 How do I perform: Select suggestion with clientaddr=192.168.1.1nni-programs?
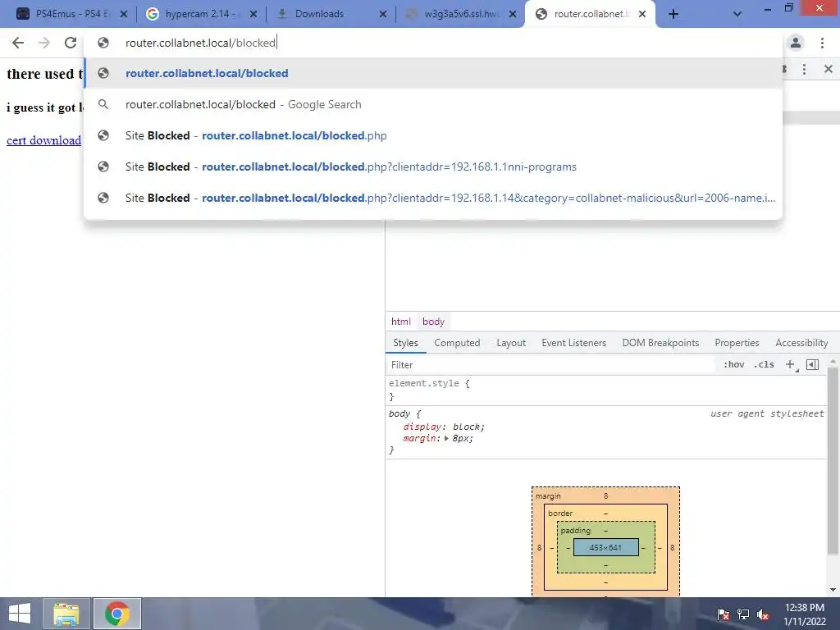pyautogui.click(x=433, y=167)
